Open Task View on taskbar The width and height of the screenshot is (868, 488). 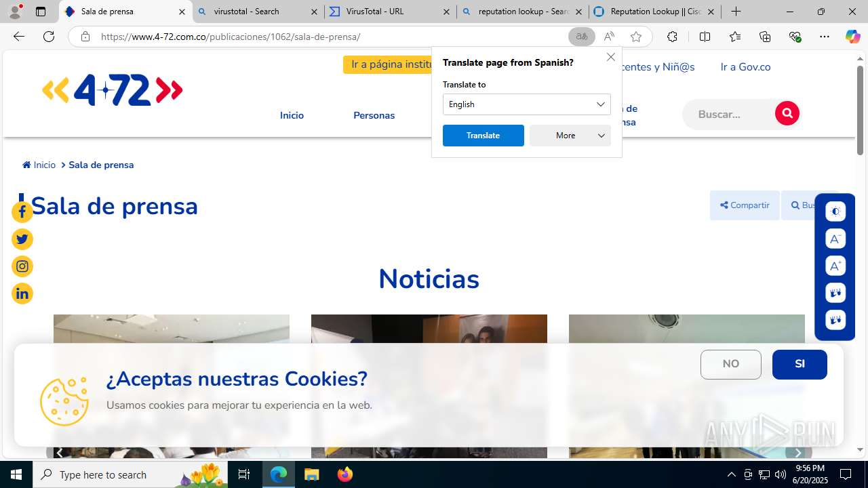point(244,474)
